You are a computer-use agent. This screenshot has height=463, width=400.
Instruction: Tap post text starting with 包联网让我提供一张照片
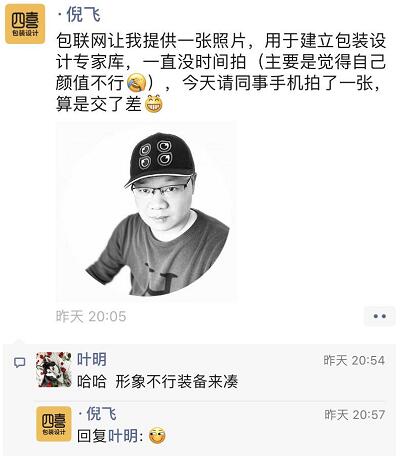[221, 72]
